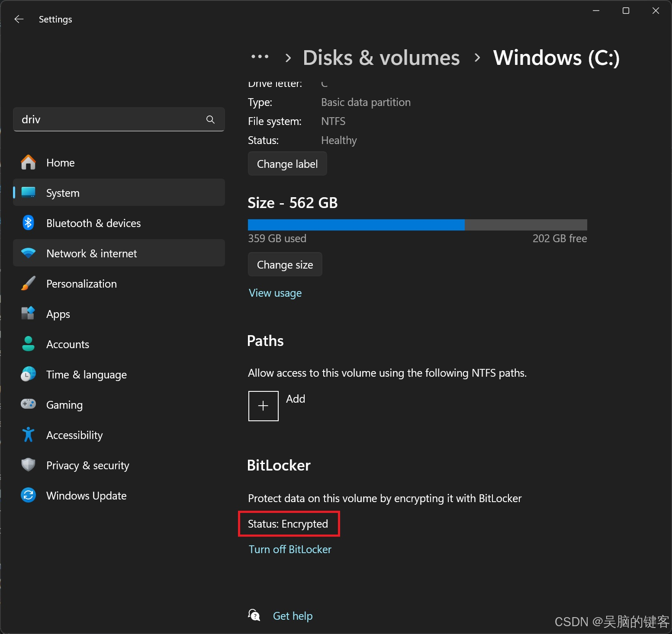Click the Windows Update refresh icon

click(x=29, y=495)
